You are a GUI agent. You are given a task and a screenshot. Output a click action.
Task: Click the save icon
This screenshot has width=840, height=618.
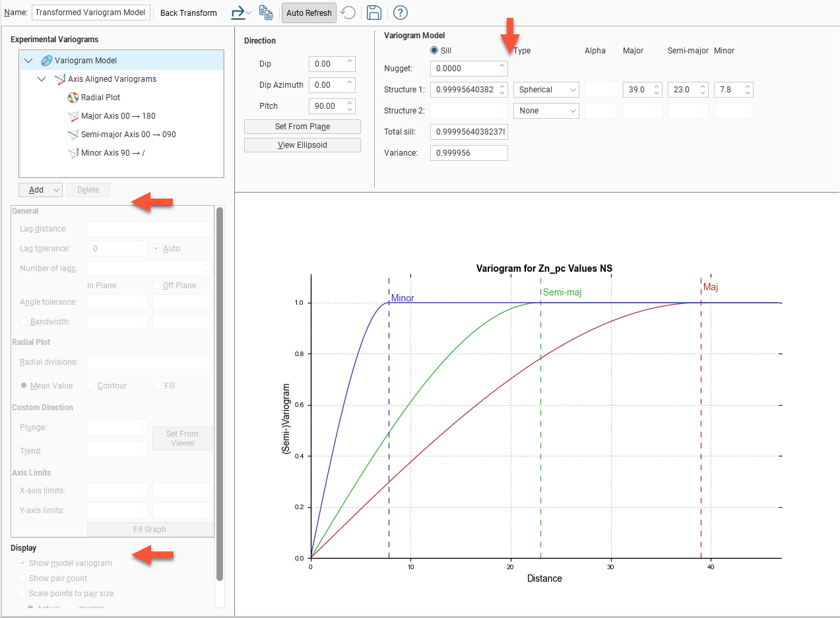point(373,13)
